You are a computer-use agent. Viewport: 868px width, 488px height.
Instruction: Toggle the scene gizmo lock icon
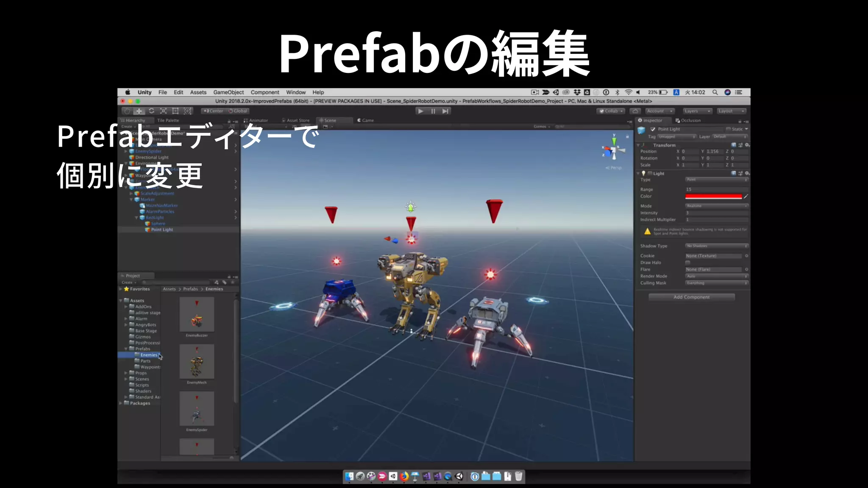(x=627, y=136)
